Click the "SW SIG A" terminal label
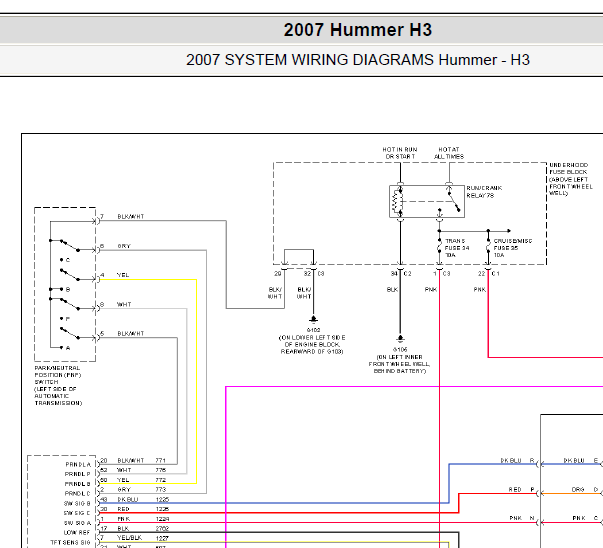Viewport: 603px width, 548px height. (77, 523)
